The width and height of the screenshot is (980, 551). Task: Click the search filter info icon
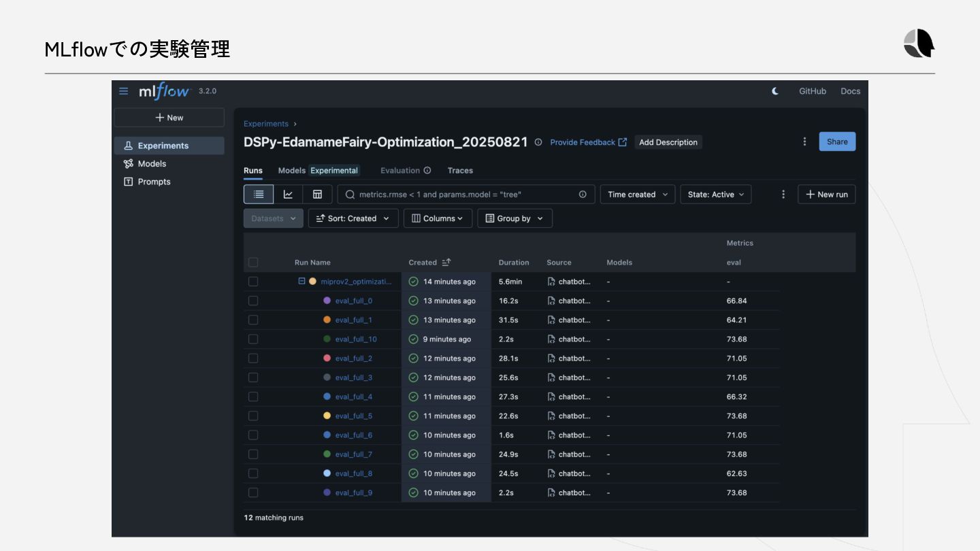click(583, 195)
